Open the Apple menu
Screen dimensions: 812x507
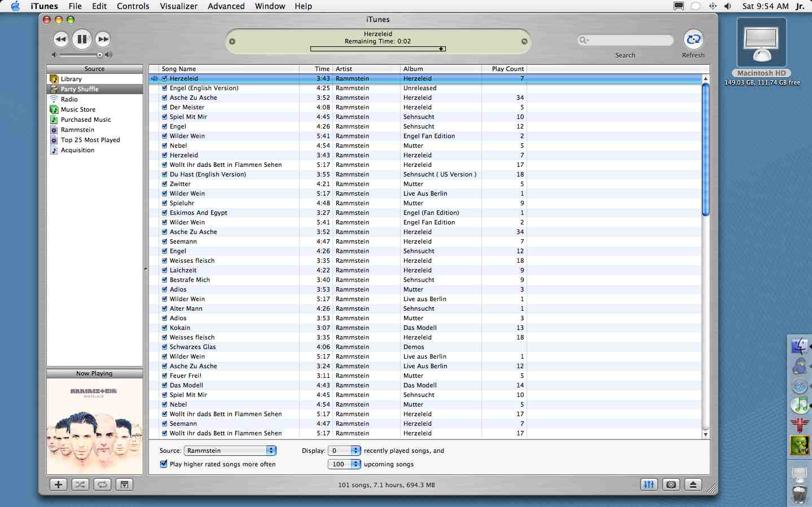point(15,6)
